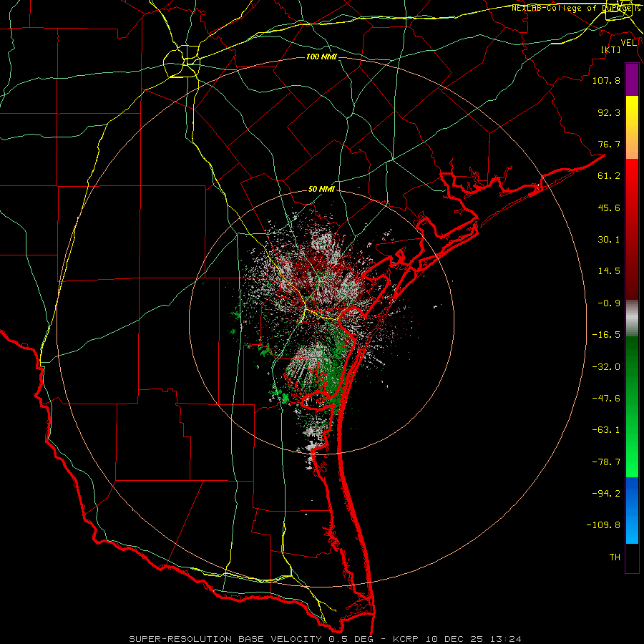
Task: Click the 76.7 velocity scale value
Action: coord(609,144)
